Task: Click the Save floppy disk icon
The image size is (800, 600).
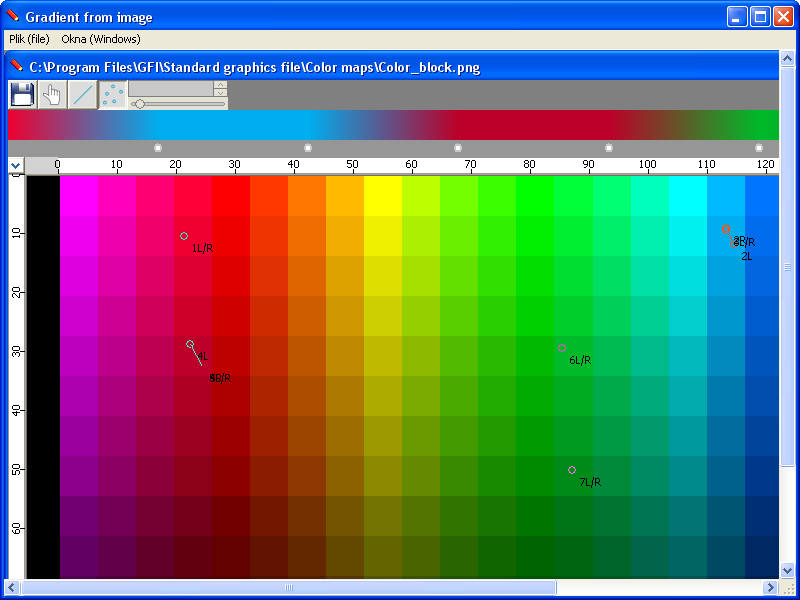Action: 22,95
